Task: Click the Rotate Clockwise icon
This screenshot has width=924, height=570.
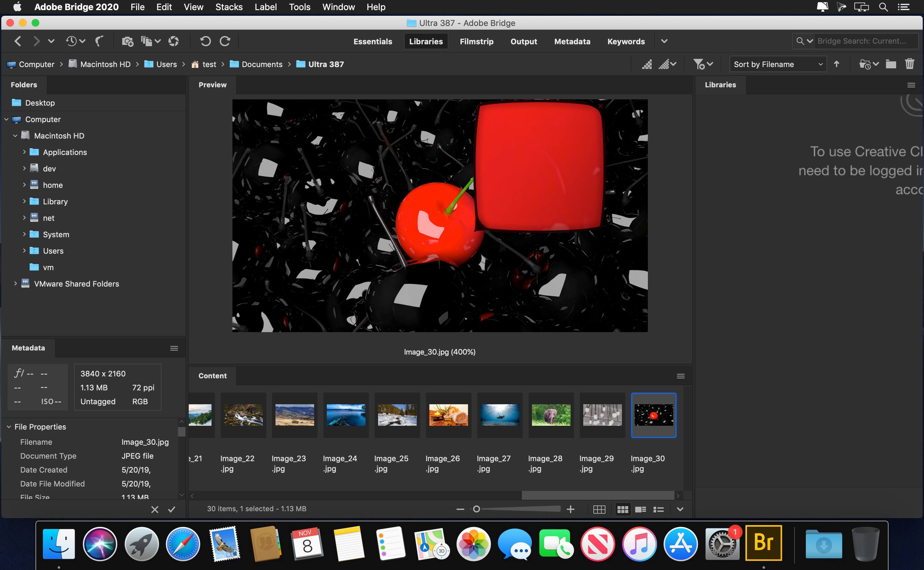Action: 225,41
